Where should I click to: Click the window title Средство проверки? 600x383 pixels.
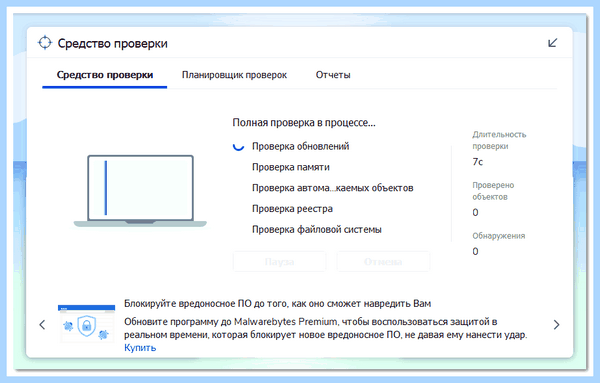coord(112,43)
